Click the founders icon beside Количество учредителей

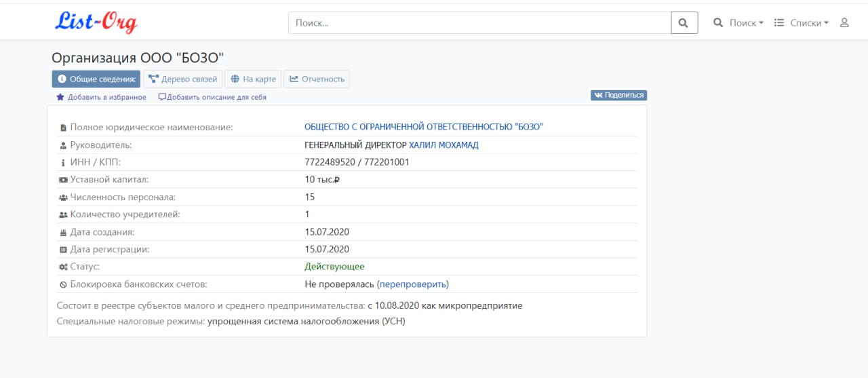(63, 214)
